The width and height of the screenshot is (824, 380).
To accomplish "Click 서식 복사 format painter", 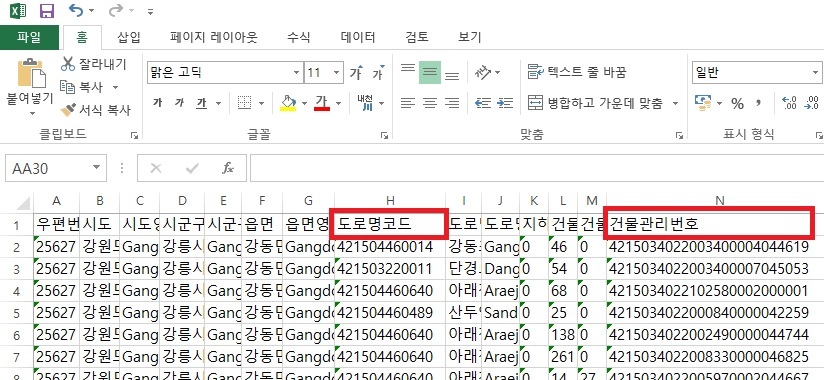I will pyautogui.click(x=96, y=110).
